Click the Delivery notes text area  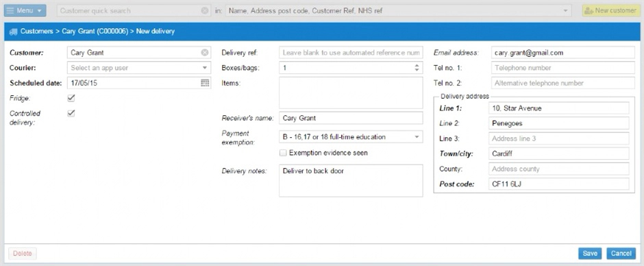[x=351, y=180]
